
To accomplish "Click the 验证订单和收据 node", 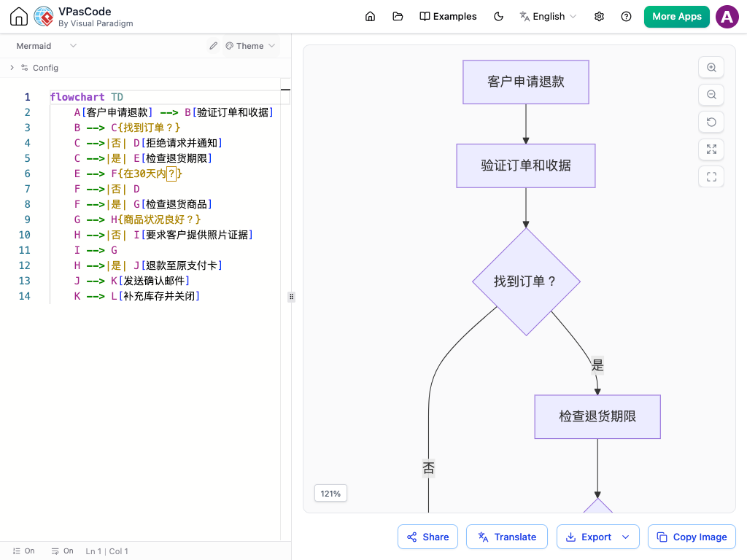I will [x=526, y=166].
